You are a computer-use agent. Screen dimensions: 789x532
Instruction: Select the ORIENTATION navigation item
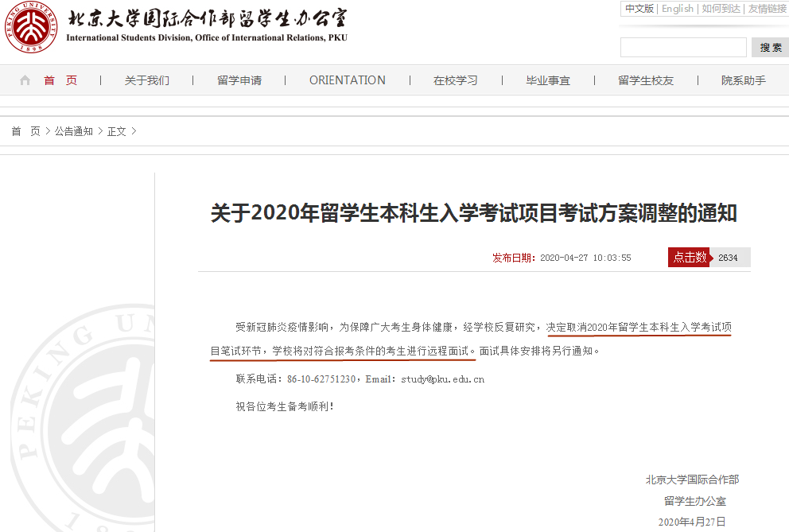348,80
